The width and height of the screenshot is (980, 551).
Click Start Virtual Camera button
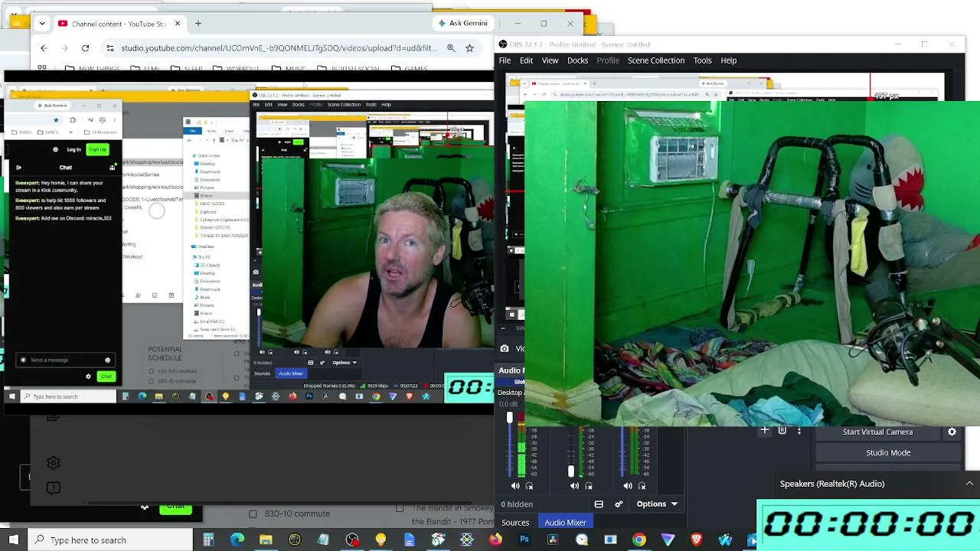click(x=877, y=432)
